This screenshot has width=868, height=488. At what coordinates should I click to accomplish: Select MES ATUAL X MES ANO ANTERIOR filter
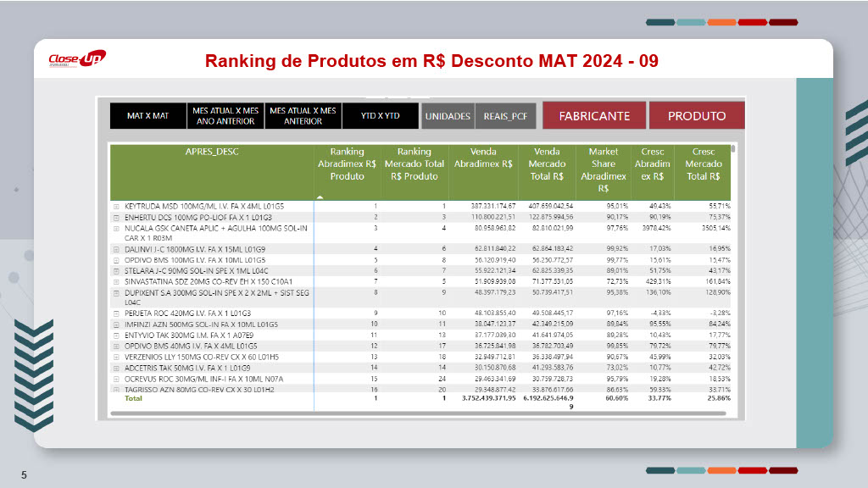tap(225, 116)
